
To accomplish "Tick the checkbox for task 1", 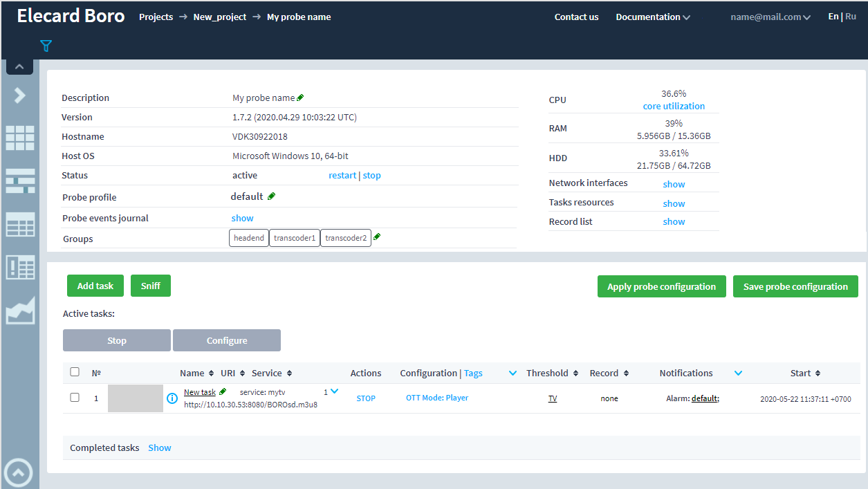I will pyautogui.click(x=75, y=398).
